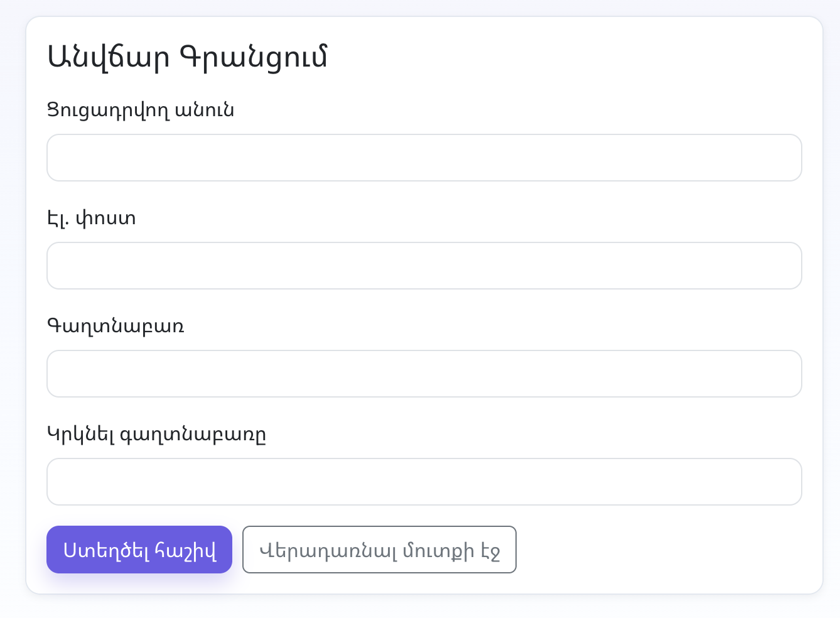Click the Էլ. փոստ label text

tap(92, 218)
